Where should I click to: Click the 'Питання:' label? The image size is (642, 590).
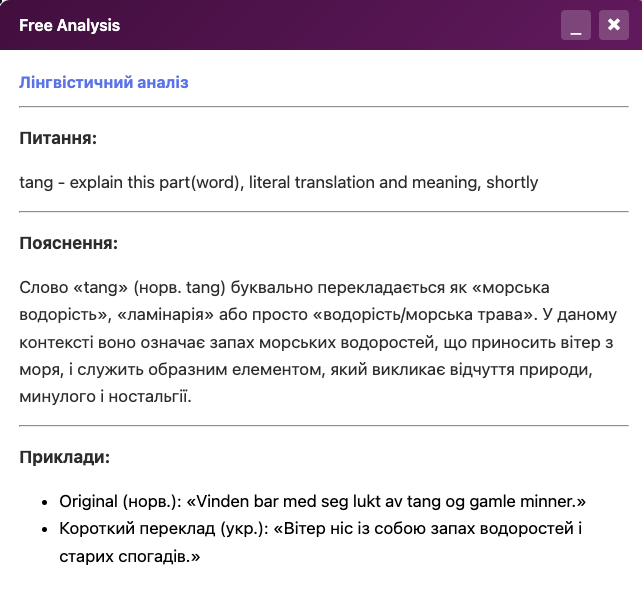click(58, 138)
